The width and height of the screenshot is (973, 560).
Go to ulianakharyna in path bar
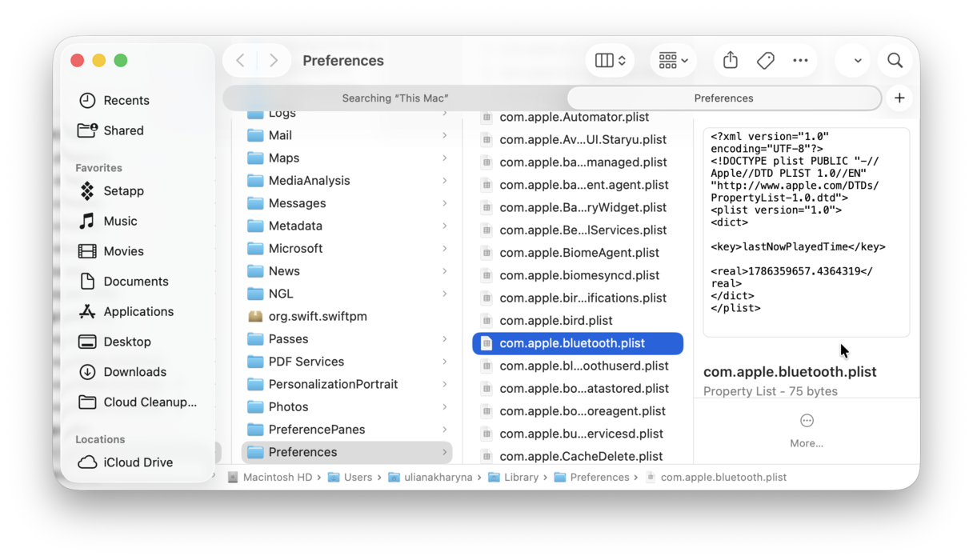(x=430, y=477)
